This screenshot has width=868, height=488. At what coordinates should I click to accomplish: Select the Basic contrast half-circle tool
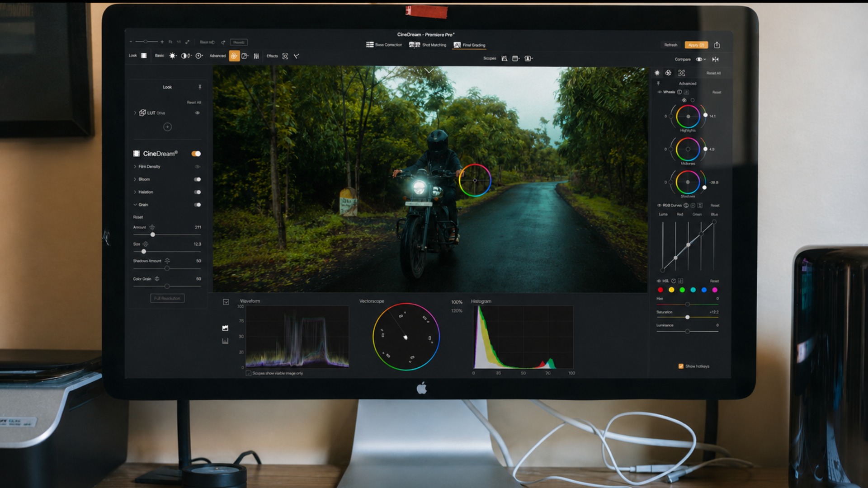(x=185, y=56)
